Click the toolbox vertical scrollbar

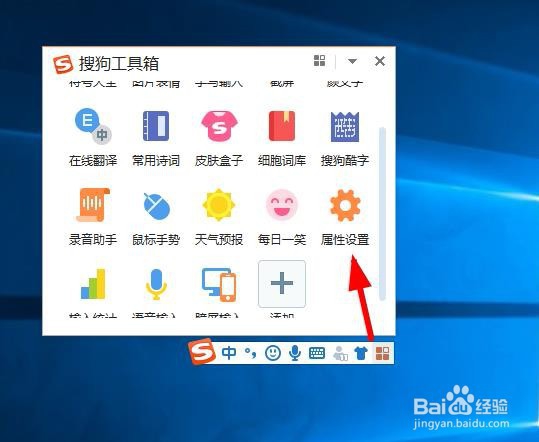(x=382, y=214)
